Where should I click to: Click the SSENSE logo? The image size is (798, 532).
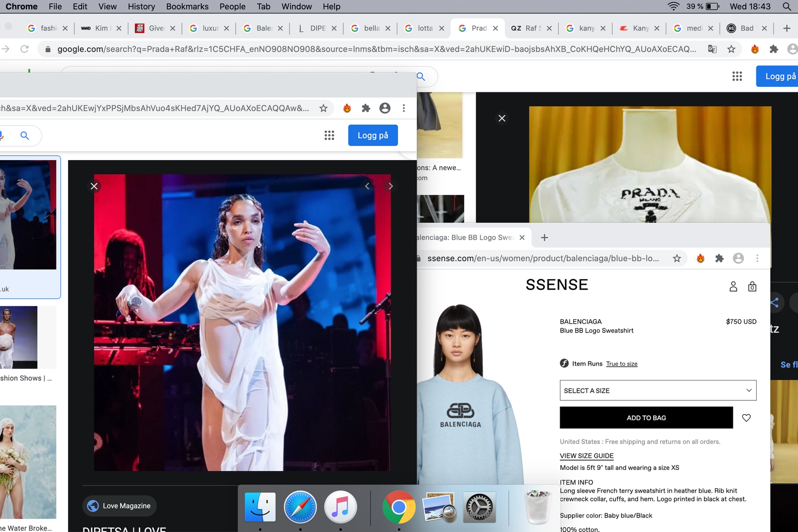click(557, 285)
